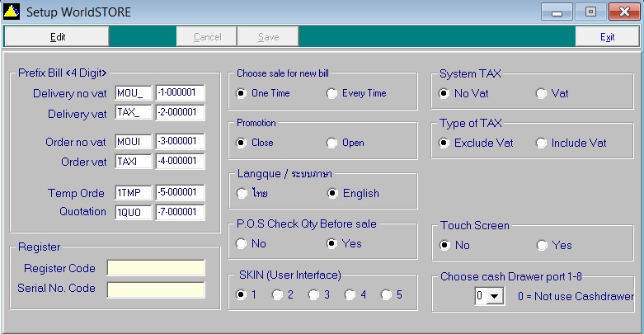Click the Order vat number field -4-000001

coord(180,161)
